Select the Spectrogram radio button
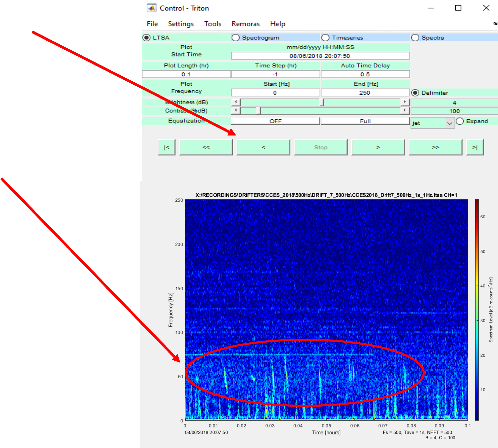Image resolution: width=498 pixels, height=448 pixels. click(236, 38)
